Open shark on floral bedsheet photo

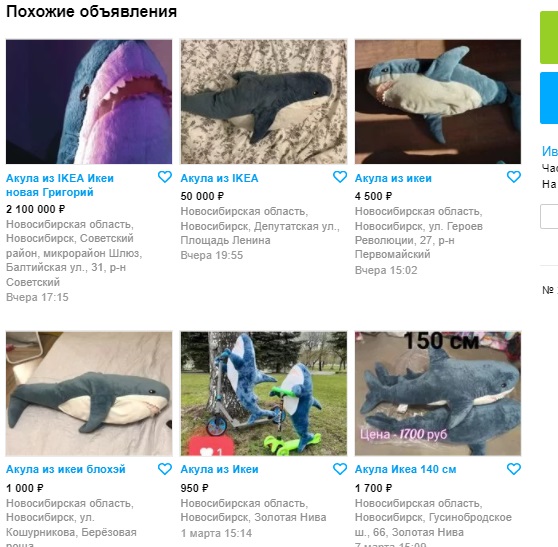coord(264,102)
